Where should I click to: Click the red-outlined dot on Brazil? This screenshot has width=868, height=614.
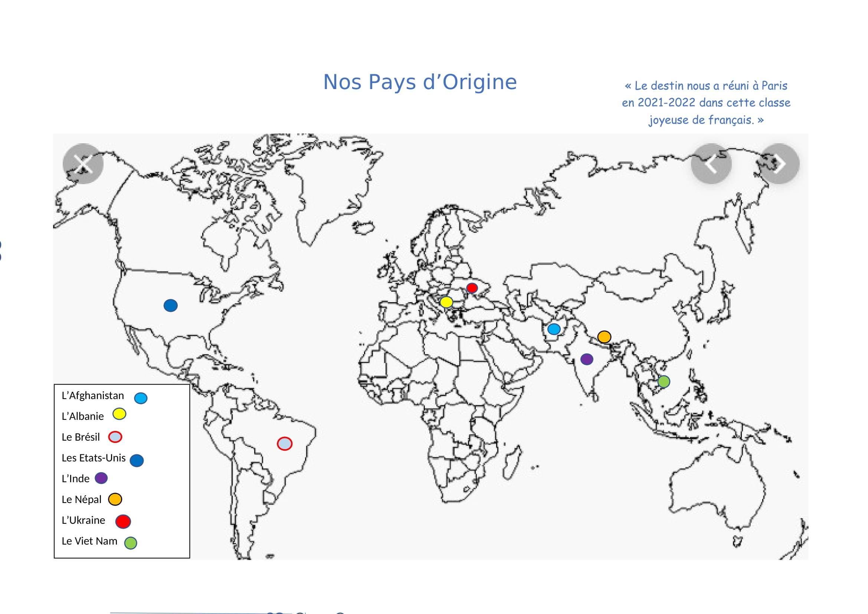pos(284,444)
